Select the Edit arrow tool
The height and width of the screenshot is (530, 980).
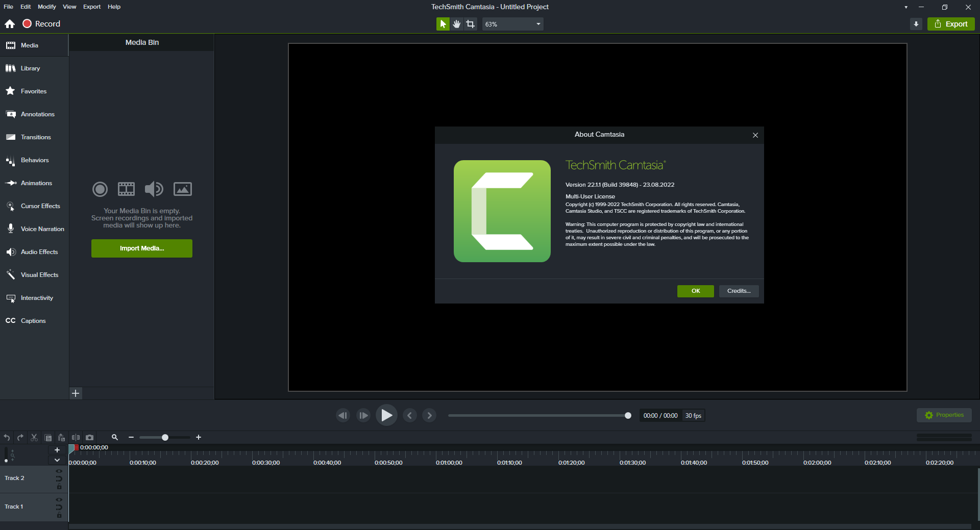pyautogui.click(x=443, y=24)
